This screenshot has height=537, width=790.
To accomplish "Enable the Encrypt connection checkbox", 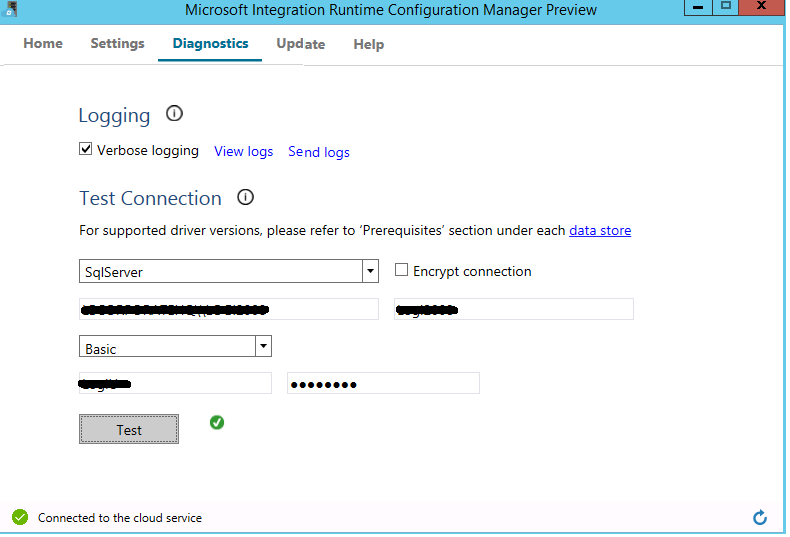I will [401, 270].
